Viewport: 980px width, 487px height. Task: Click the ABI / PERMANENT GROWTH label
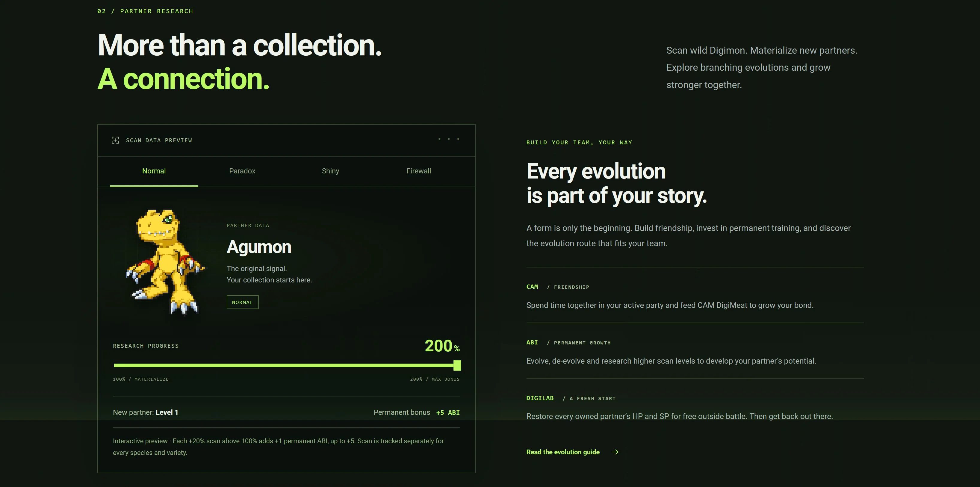tap(568, 342)
